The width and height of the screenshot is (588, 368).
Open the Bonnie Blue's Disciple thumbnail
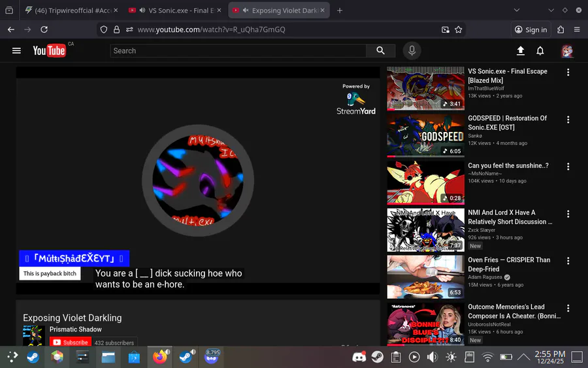[x=425, y=324]
